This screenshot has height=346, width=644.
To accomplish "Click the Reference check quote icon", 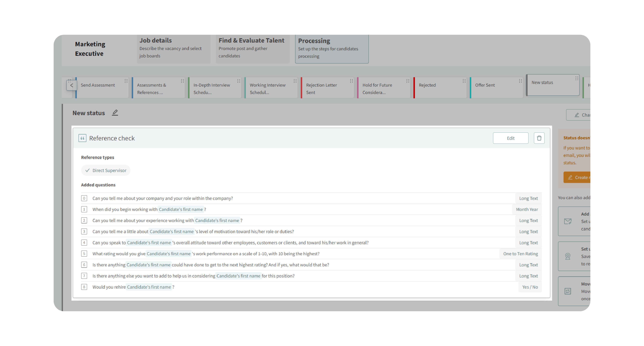I will [82, 138].
